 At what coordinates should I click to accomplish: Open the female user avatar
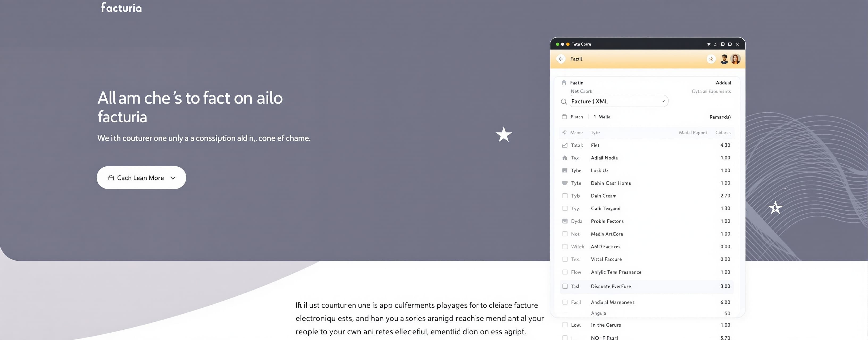point(736,59)
